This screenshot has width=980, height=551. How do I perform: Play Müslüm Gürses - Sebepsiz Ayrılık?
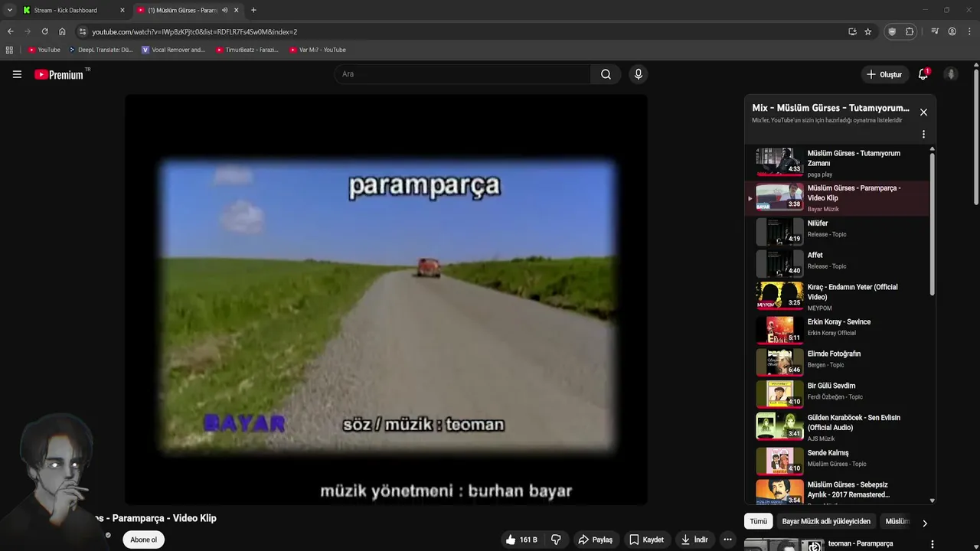pyautogui.click(x=838, y=491)
